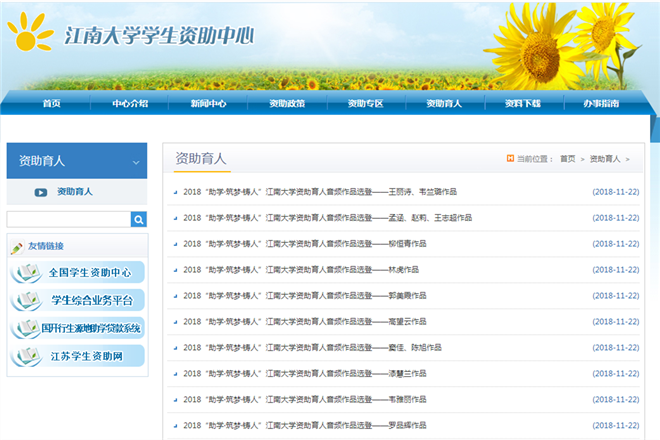Click the orange location icon before 当前位置
This screenshot has height=440, width=660.
coord(510,158)
